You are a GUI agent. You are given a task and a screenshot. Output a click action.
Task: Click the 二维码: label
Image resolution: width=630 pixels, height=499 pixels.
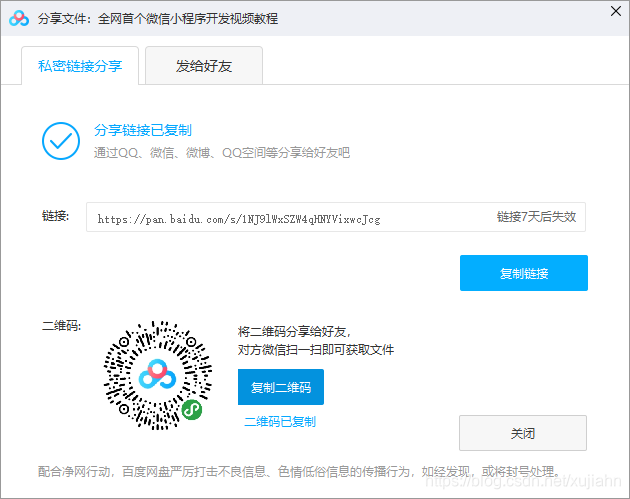[61, 326]
